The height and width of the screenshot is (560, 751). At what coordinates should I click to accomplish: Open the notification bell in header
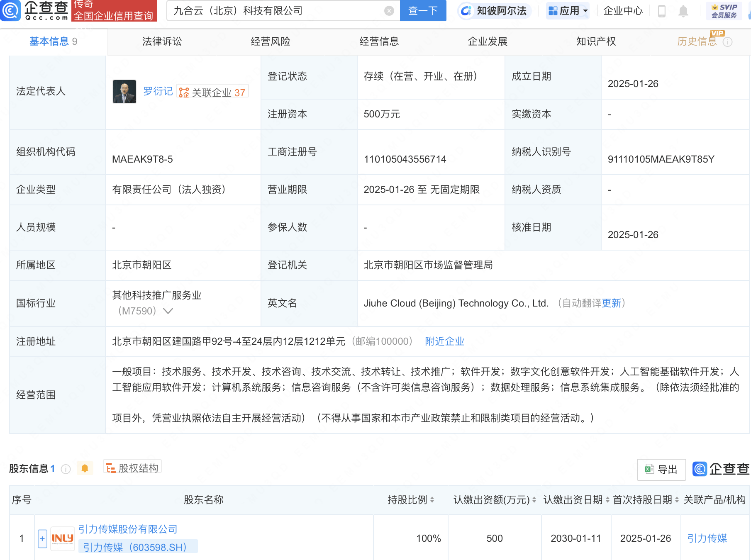[x=683, y=11]
